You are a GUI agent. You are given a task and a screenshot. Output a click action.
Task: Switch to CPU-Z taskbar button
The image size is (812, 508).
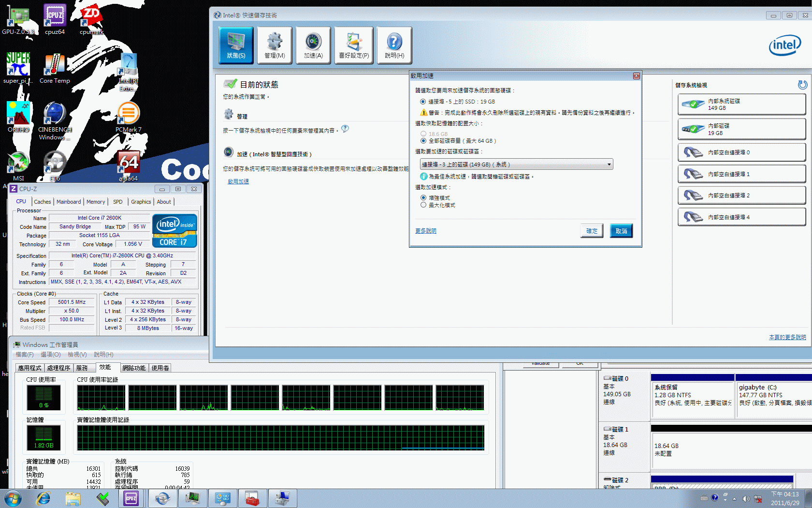(131, 498)
